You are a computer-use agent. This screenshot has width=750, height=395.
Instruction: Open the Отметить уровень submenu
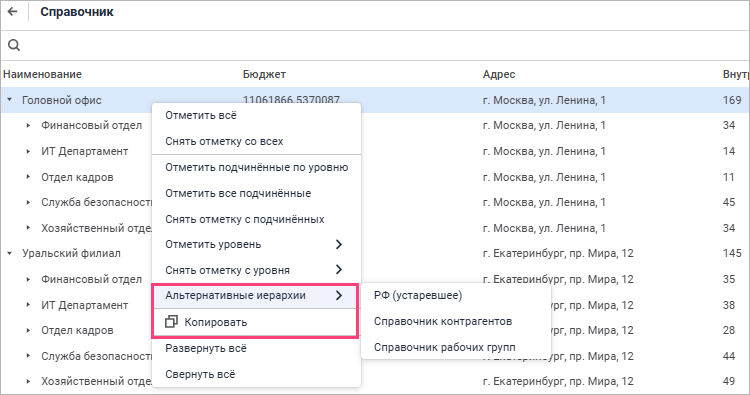pyautogui.click(x=256, y=244)
